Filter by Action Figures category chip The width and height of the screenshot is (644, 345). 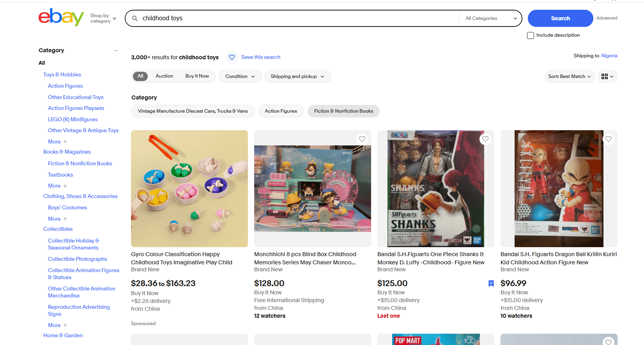(x=281, y=111)
